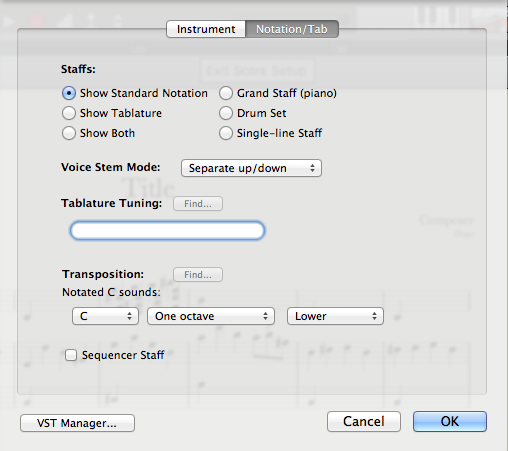This screenshot has width=508, height=451.
Task: Open the Lower direction dropdown
Action: (x=335, y=316)
